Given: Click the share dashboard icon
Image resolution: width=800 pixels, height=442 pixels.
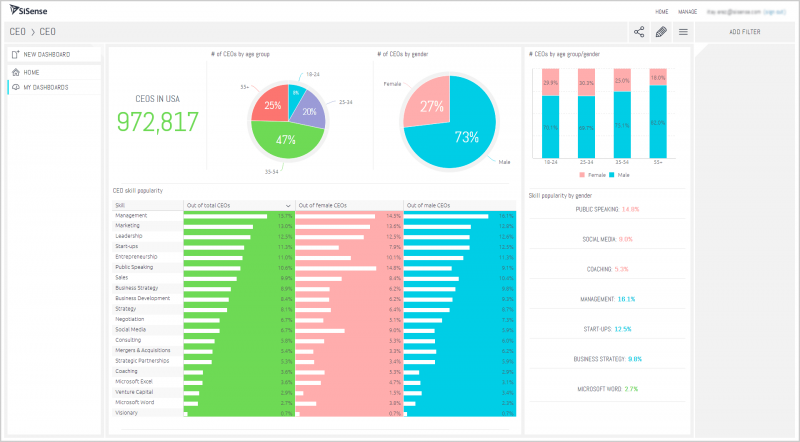Looking at the screenshot, I should coord(639,32).
